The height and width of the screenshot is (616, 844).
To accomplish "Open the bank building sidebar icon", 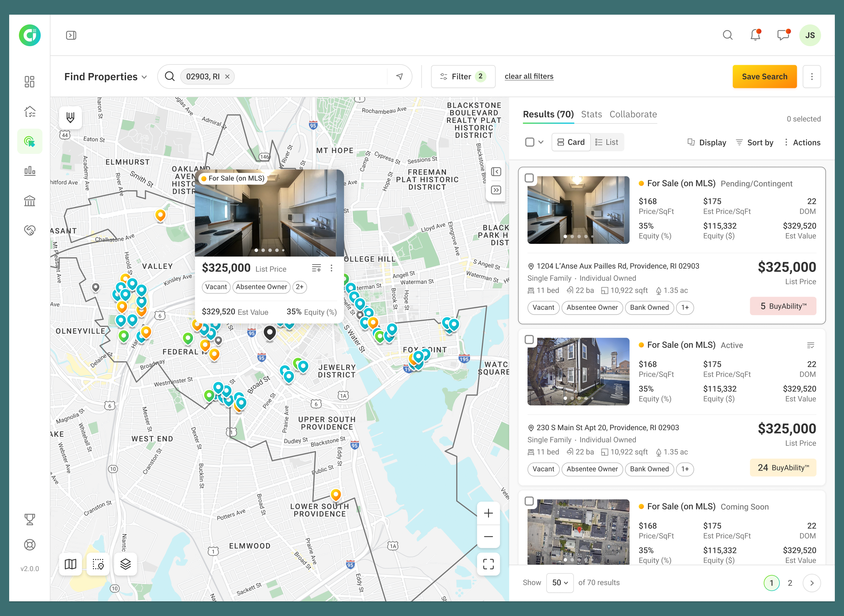I will coord(30,201).
